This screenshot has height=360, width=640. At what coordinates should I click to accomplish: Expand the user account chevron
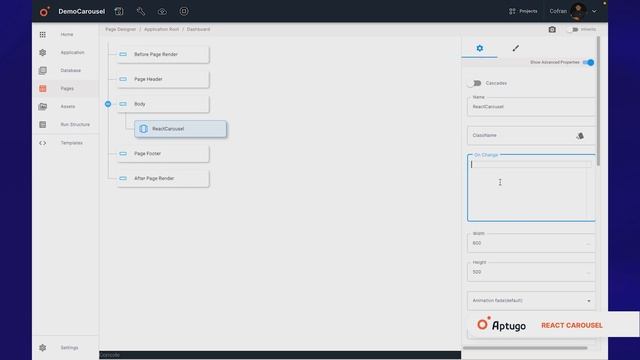(594, 11)
